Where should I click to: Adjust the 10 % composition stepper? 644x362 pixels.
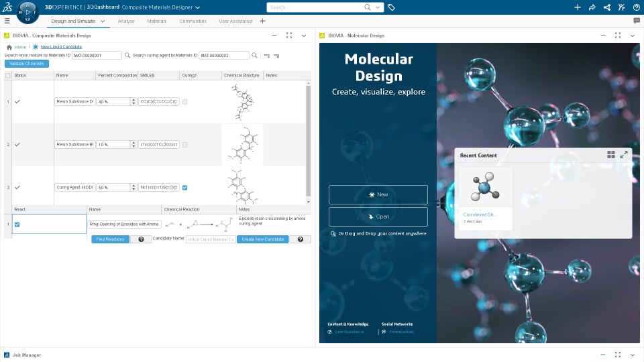[133, 145]
